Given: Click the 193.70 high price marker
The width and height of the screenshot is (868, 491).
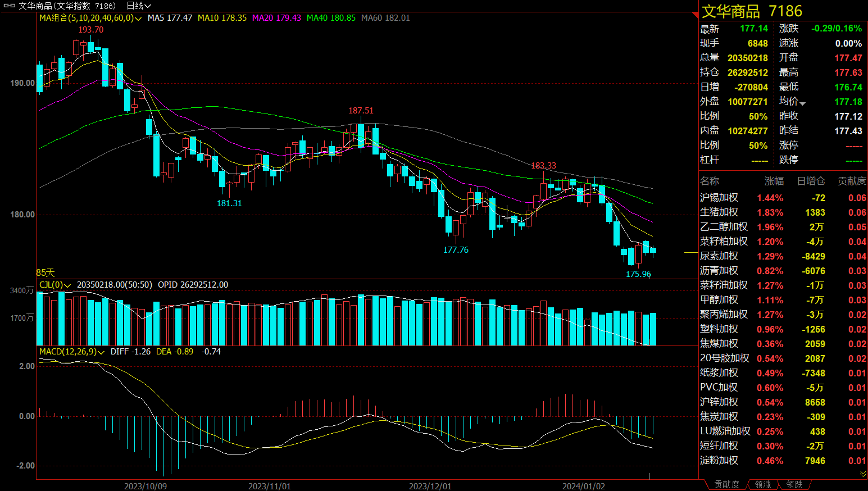Looking at the screenshot, I should 90,30.
